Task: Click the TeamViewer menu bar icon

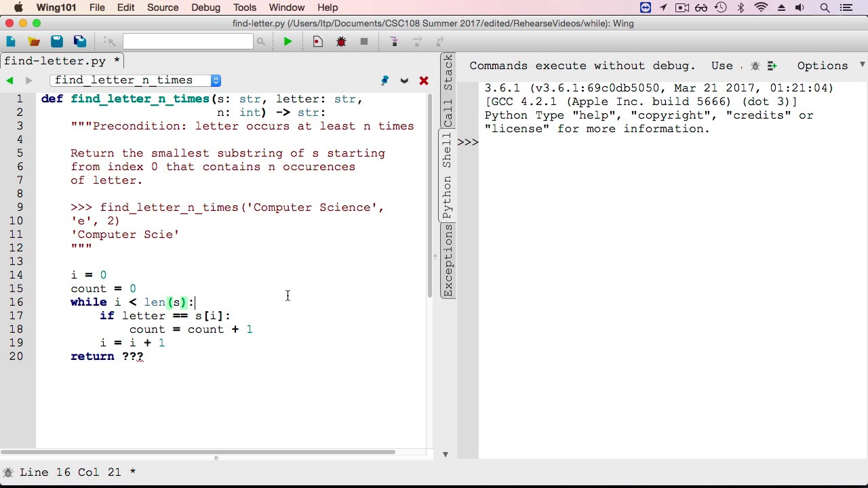Action: (646, 7)
